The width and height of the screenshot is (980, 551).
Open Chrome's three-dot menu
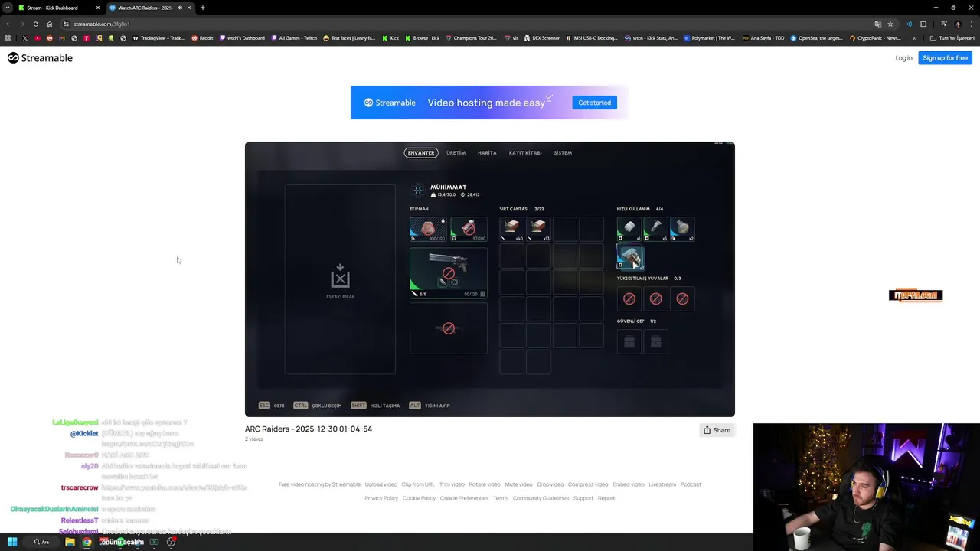pos(972,24)
